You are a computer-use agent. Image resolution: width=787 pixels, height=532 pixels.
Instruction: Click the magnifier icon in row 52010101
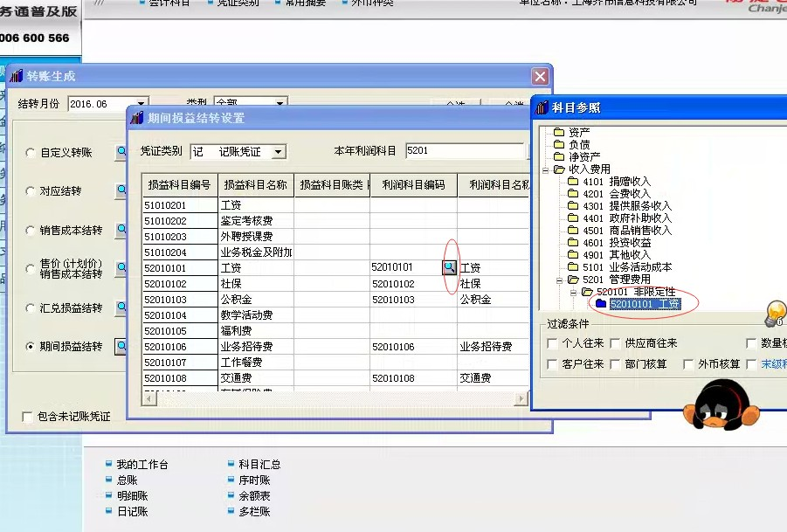[449, 266]
